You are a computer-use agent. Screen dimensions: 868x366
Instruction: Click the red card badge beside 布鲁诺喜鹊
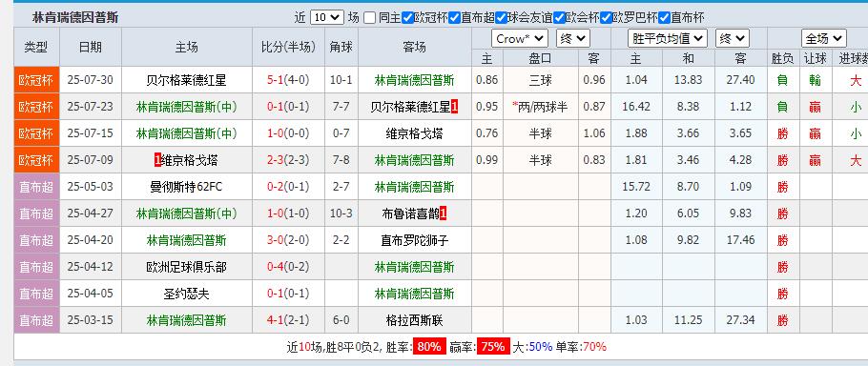443,213
